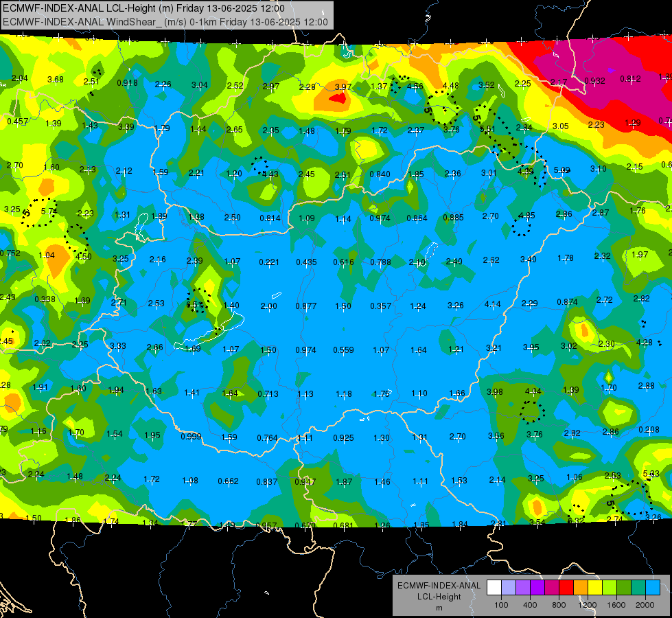This screenshot has height=618, width=672.
Task: Click the wind shear value 0.947
Action: pyautogui.click(x=305, y=481)
